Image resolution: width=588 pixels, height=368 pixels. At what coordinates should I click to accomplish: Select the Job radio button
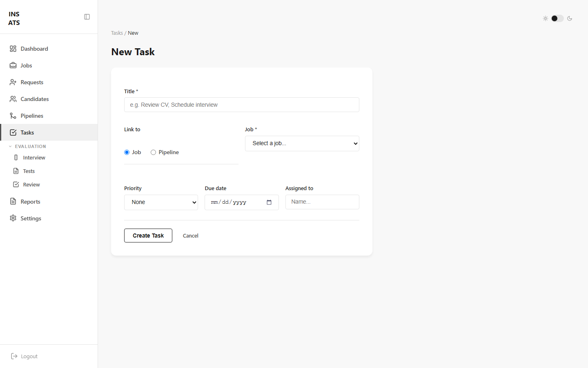tap(127, 153)
